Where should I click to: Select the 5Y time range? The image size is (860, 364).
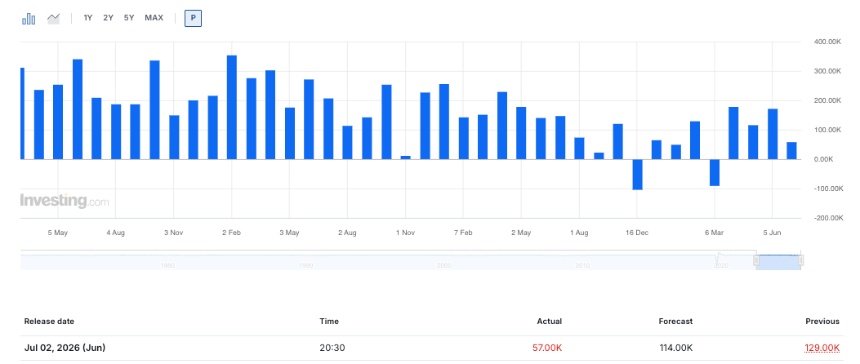coord(129,18)
